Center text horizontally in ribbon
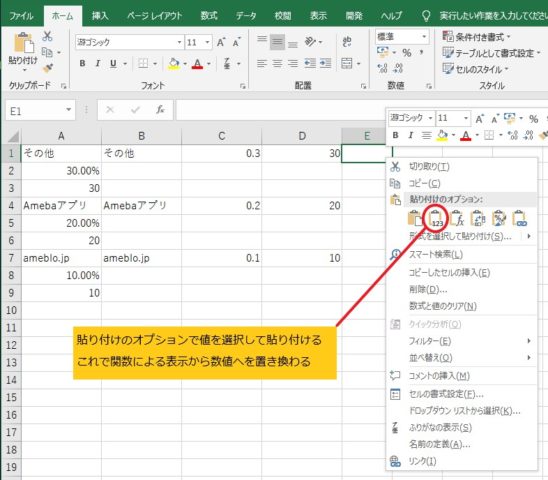548x480 pixels. point(277,63)
